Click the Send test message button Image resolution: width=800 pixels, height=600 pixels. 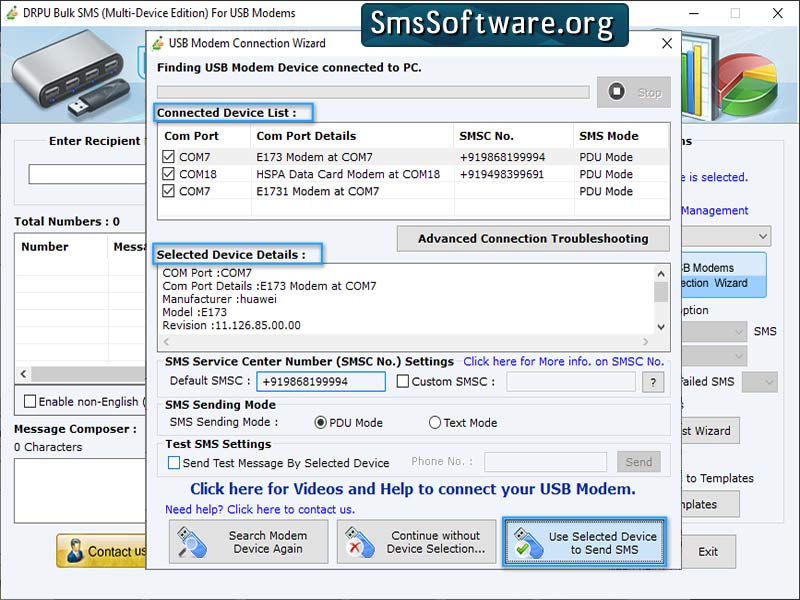click(639, 462)
